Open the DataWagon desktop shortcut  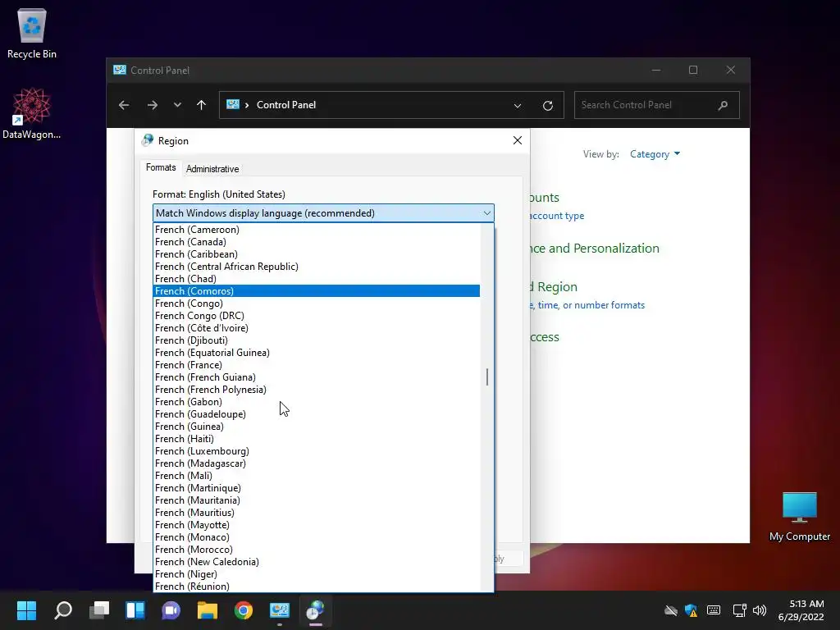tap(32, 113)
